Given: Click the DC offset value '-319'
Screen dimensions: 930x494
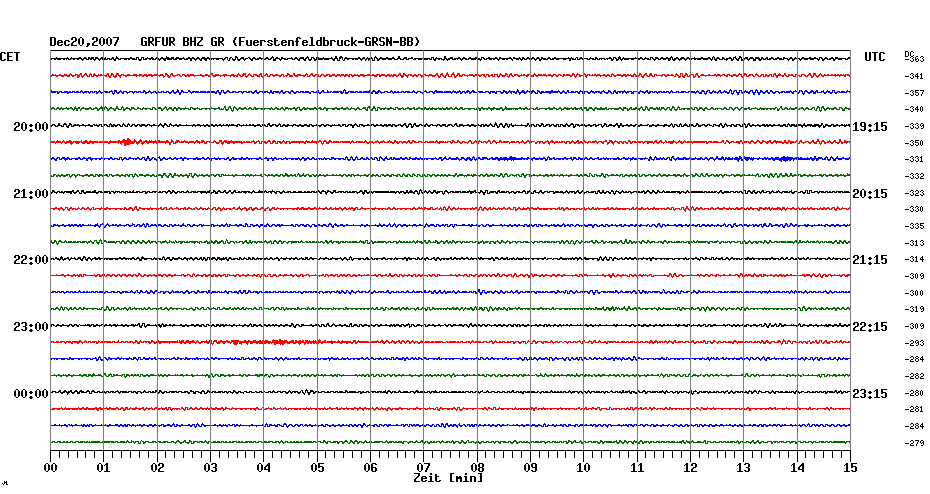Looking at the screenshot, I should (914, 309).
